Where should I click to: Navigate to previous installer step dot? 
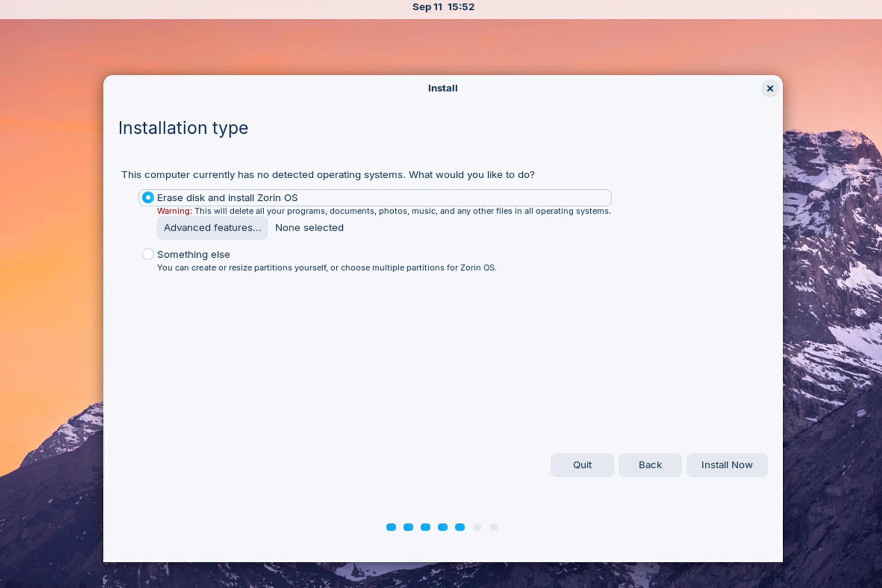441,527
